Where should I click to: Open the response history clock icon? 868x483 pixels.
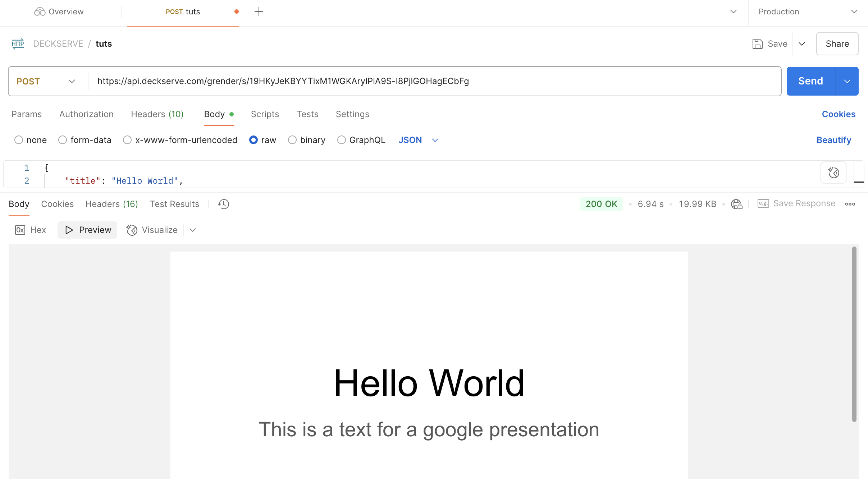223,204
